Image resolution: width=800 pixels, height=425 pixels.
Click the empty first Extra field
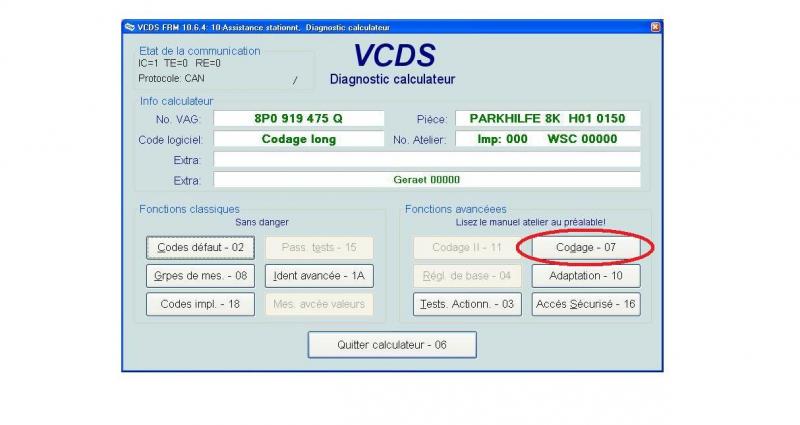427,160
